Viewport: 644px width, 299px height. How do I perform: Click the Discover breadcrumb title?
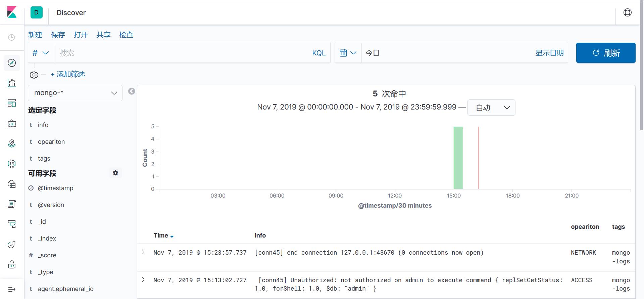(x=71, y=13)
